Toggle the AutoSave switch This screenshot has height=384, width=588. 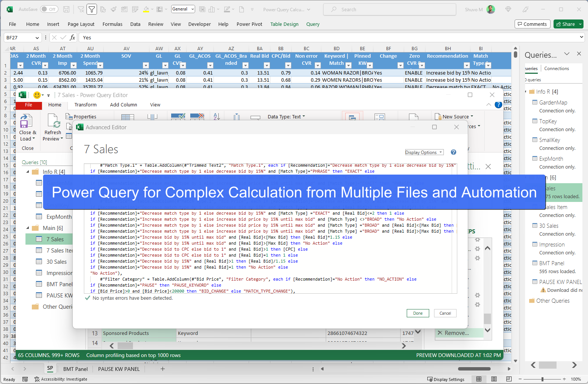click(49, 9)
